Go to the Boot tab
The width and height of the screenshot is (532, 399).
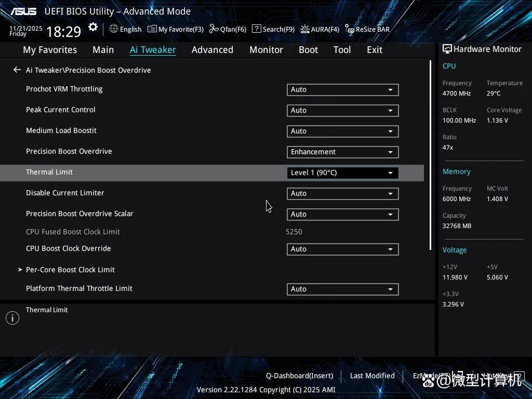point(308,50)
